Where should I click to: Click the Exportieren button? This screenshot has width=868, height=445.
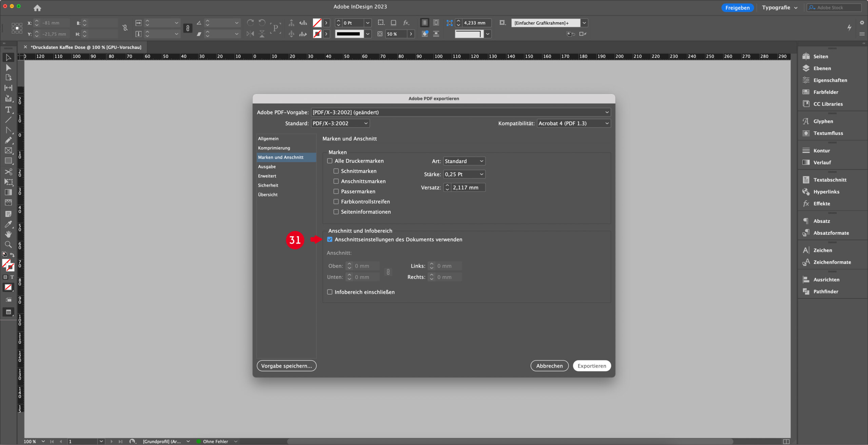pos(592,366)
